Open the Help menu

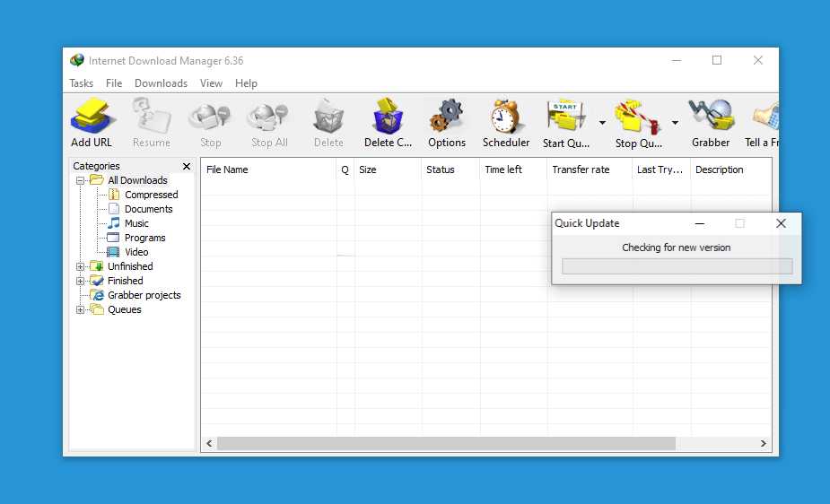[246, 83]
